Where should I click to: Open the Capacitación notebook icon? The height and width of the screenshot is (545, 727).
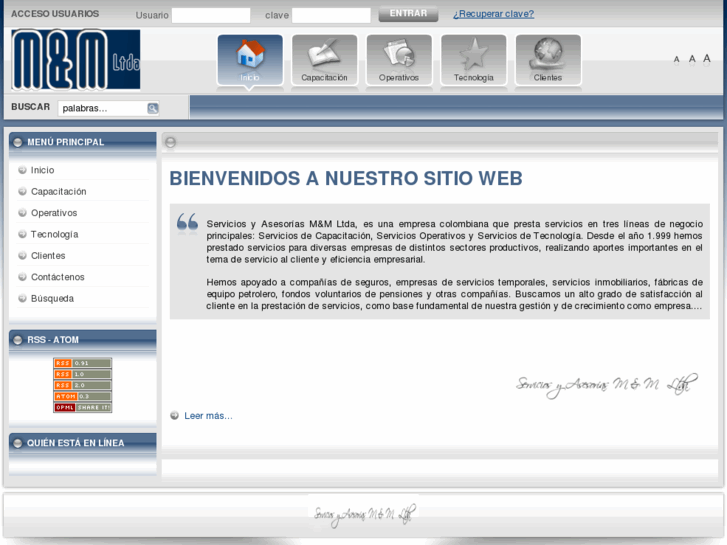pos(325,60)
